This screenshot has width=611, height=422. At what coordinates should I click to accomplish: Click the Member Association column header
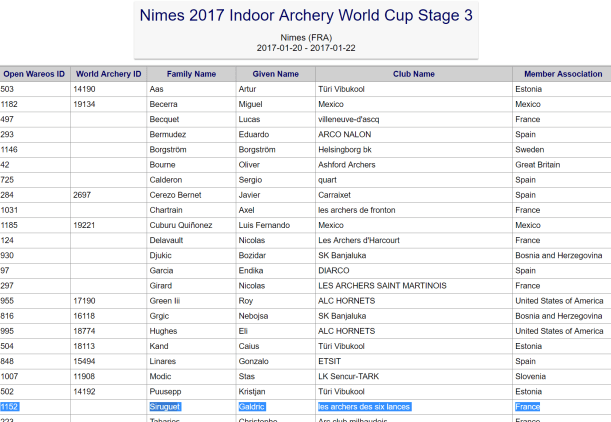(559, 73)
